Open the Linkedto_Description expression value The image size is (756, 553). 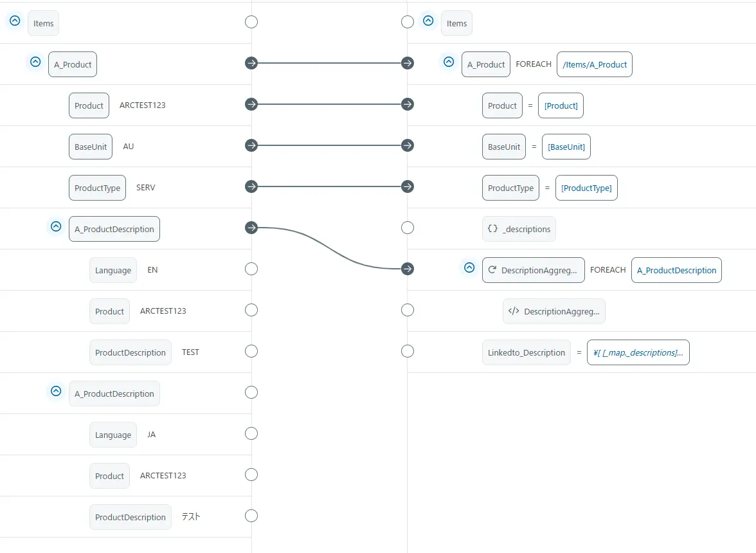(638, 352)
